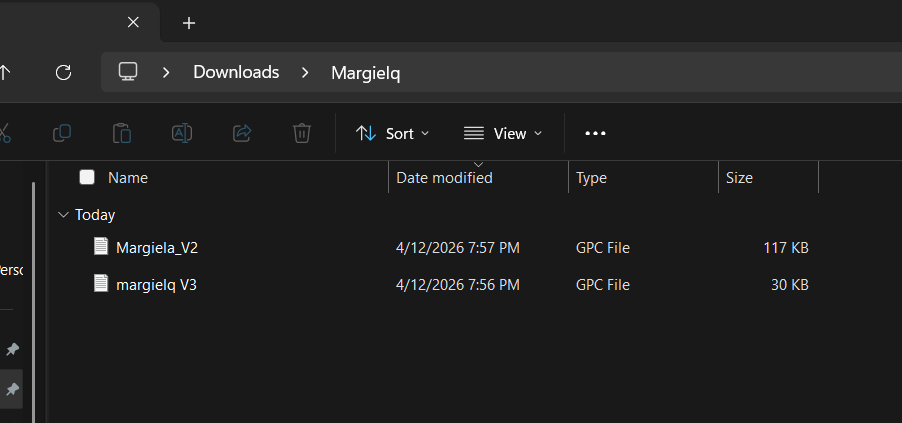Click the Copy icon in toolbar
This screenshot has height=423, width=902.
62,133
